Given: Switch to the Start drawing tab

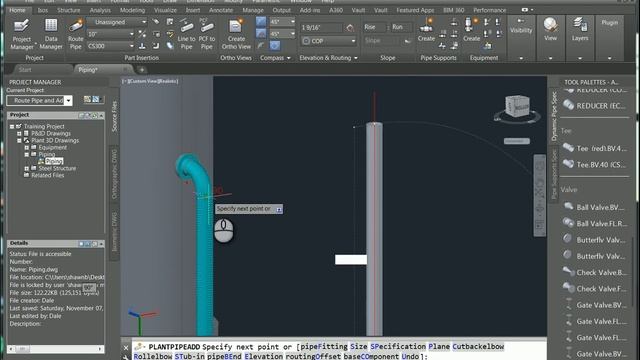Looking at the screenshot, I should click(x=25, y=70).
